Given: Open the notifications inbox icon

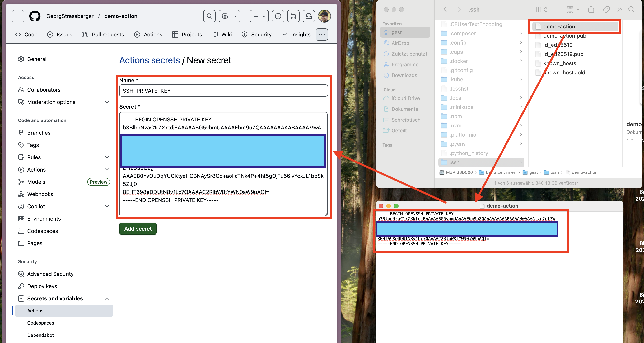Looking at the screenshot, I should click(309, 16).
